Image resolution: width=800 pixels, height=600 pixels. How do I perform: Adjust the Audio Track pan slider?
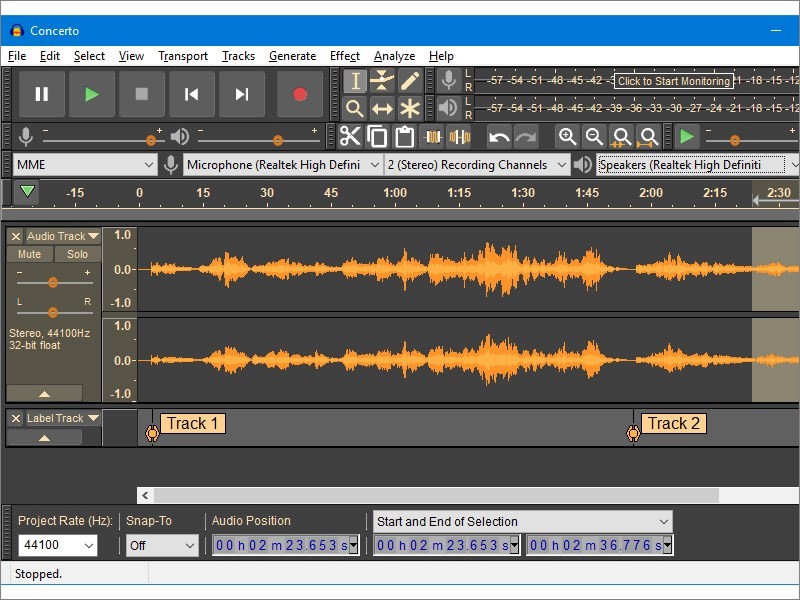coord(53,312)
